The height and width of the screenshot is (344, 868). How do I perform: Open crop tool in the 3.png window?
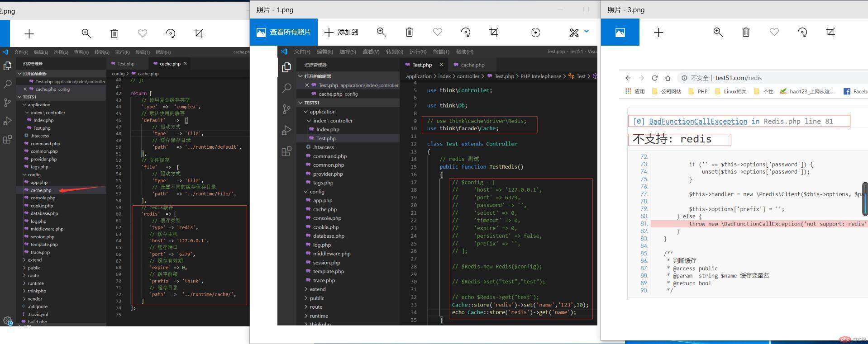830,32
